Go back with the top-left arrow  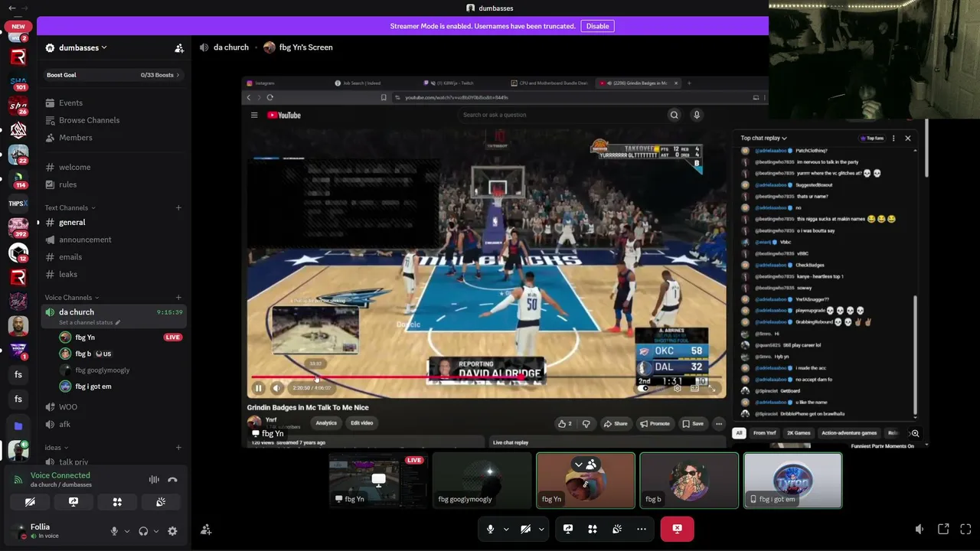[11, 8]
